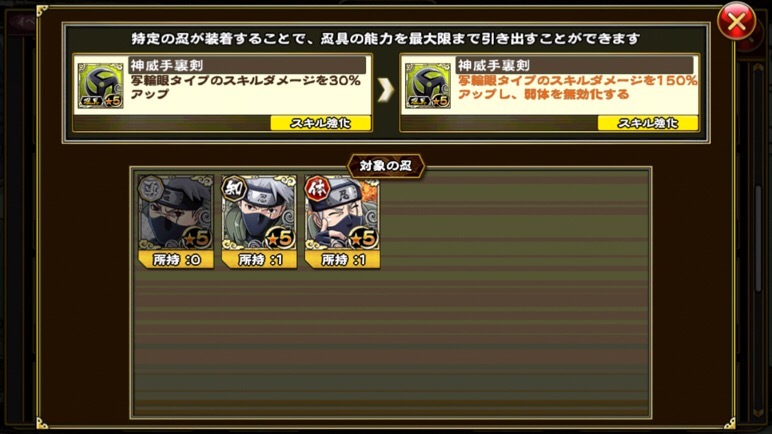Click the right スキル強化 yellow label
Image resolution: width=772 pixels, height=434 pixels.
[x=648, y=123]
